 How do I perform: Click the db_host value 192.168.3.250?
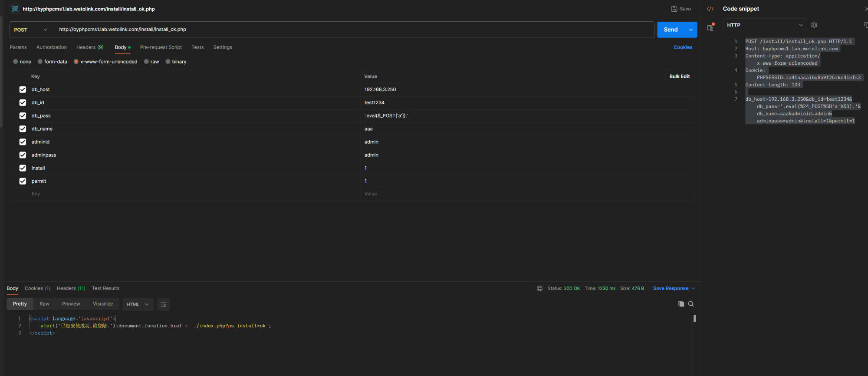pyautogui.click(x=380, y=89)
